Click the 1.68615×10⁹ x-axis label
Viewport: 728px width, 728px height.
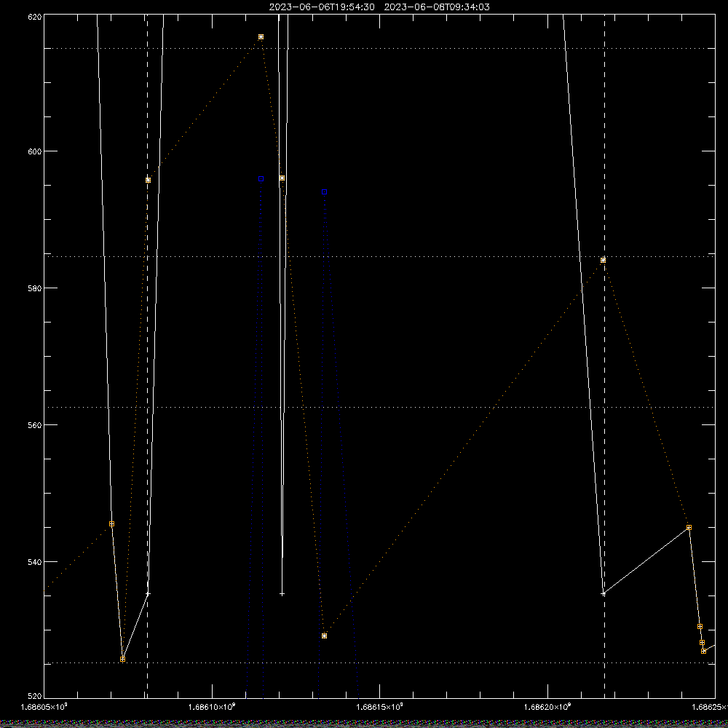380,707
